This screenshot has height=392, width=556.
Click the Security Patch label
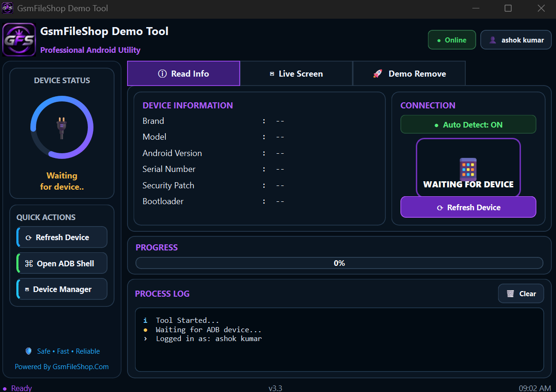[x=168, y=185]
